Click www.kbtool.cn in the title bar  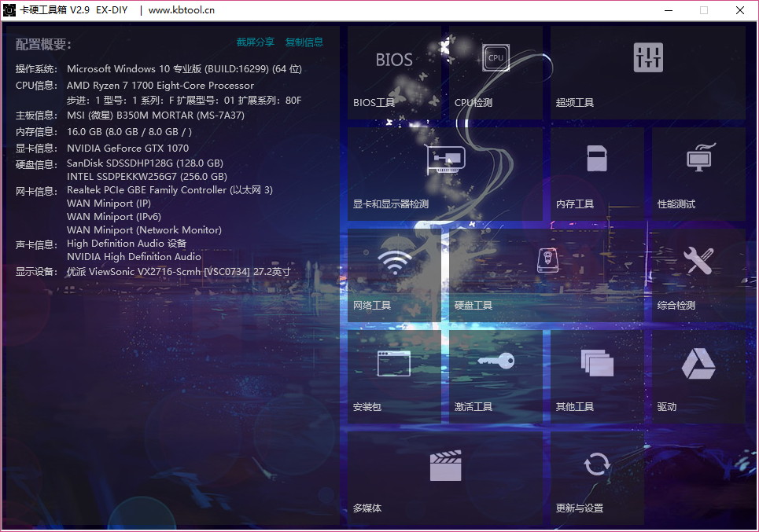(181, 10)
